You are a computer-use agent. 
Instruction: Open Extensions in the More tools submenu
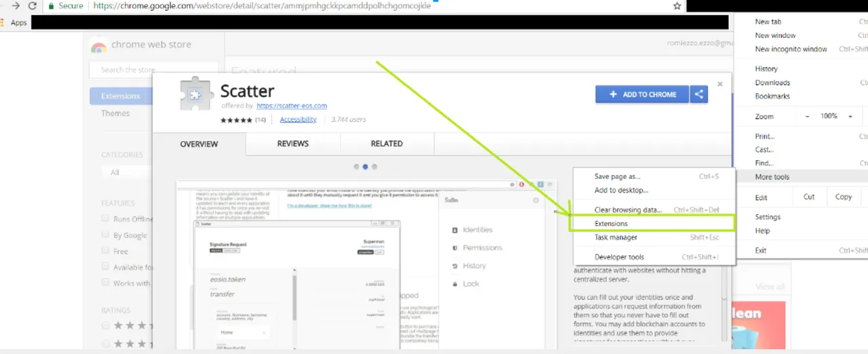point(654,224)
